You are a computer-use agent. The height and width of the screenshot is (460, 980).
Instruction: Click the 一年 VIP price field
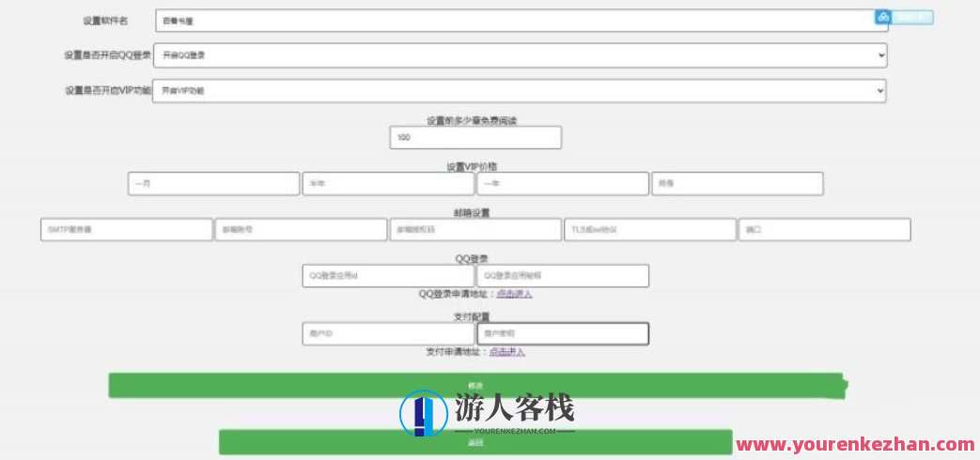[x=563, y=184]
